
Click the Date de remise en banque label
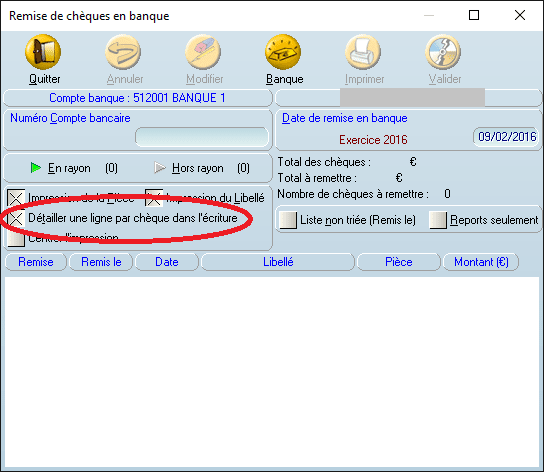pos(345,118)
